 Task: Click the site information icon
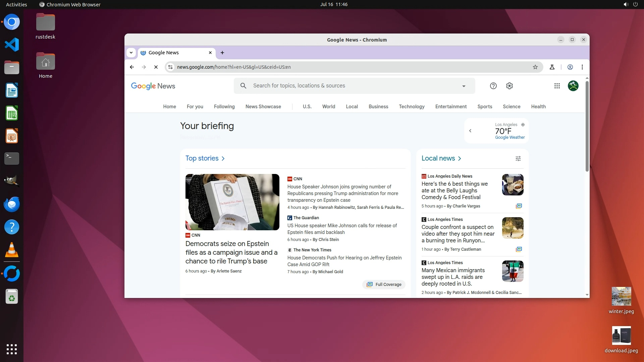click(170, 67)
